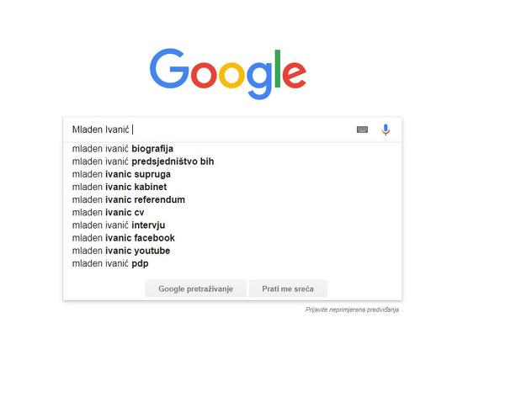Viewport: 532px width, 397px height.
Task: Select the 'mladen ivanic youtube' suggestion
Action: [120, 251]
